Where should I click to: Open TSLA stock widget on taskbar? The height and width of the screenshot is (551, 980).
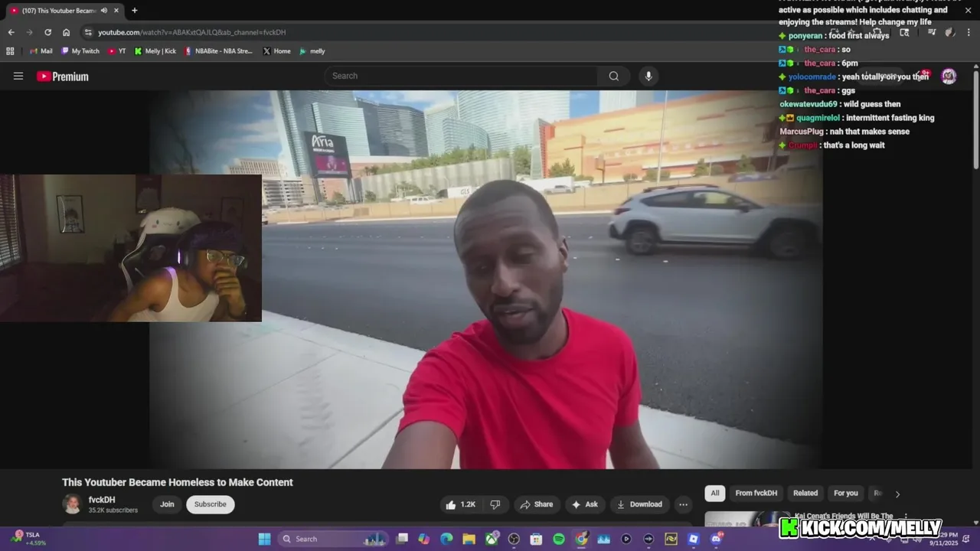(x=29, y=539)
